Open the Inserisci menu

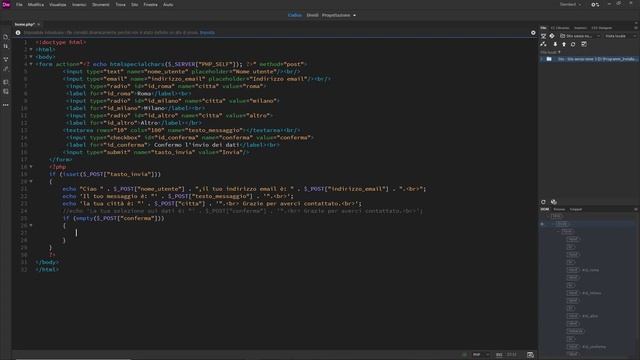tap(79, 4)
